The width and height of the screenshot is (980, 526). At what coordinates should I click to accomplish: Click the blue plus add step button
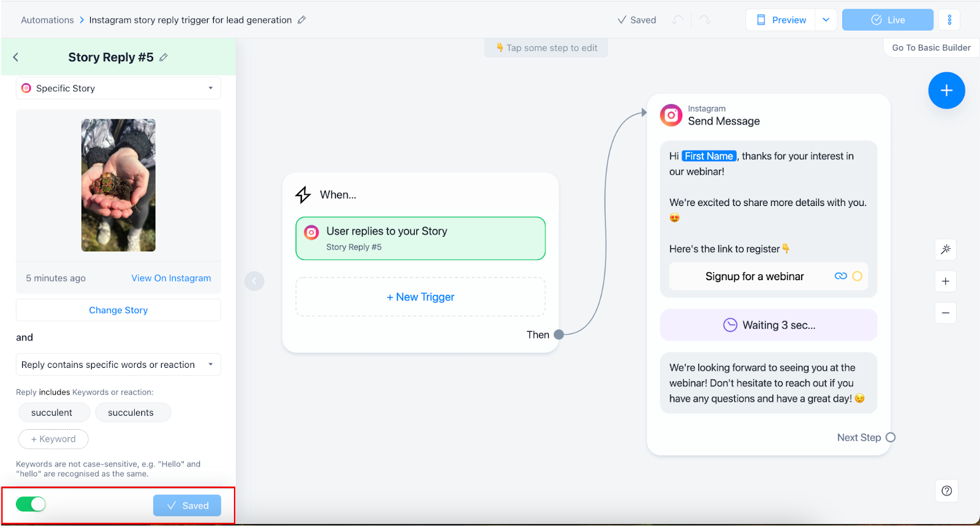tap(946, 91)
